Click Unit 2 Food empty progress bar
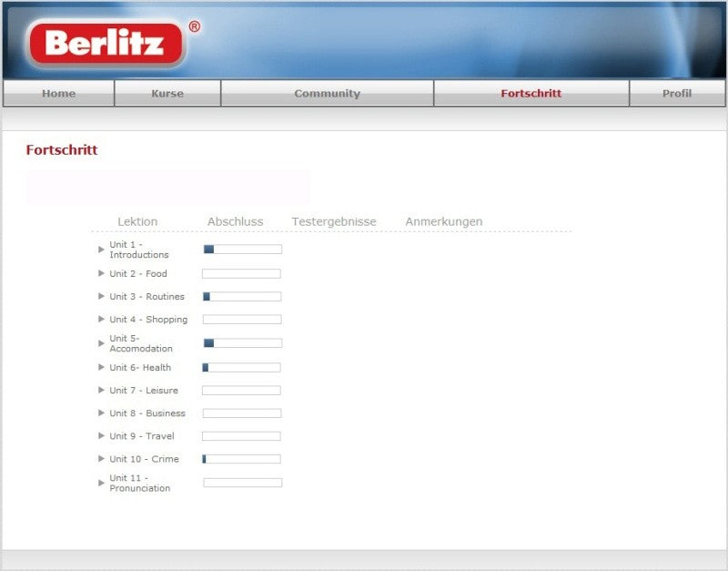Viewport: 728px width, 571px height. click(x=241, y=273)
